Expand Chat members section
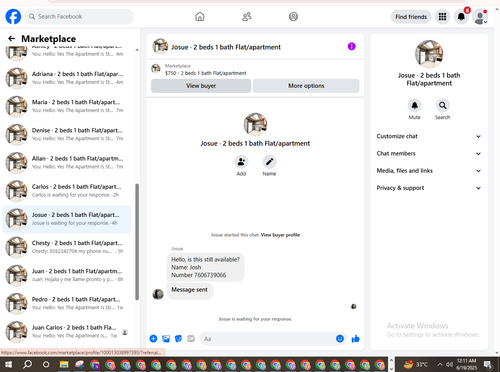The height and width of the screenshot is (372, 500). tap(429, 153)
